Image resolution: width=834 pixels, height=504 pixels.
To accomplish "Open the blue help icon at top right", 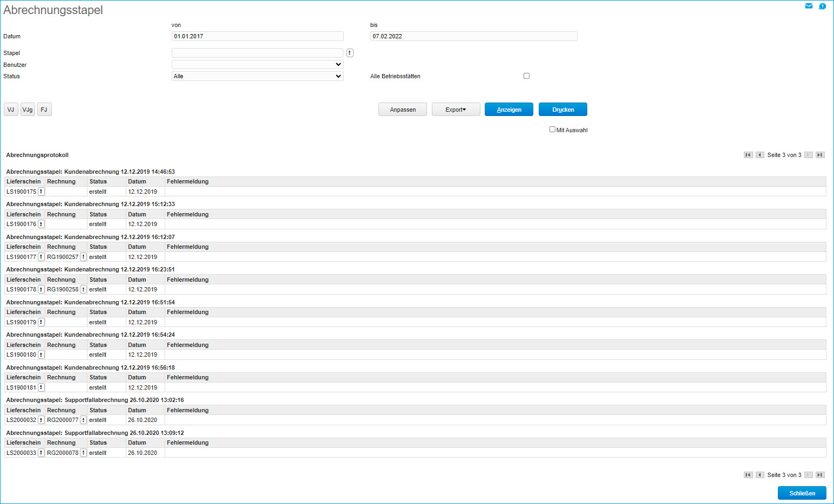I will tap(822, 6).
